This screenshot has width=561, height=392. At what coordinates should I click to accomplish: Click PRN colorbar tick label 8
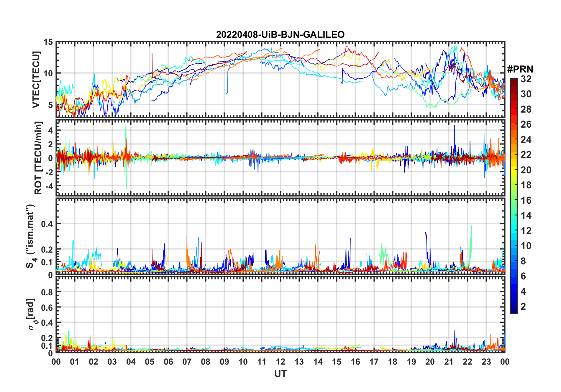[523, 261]
